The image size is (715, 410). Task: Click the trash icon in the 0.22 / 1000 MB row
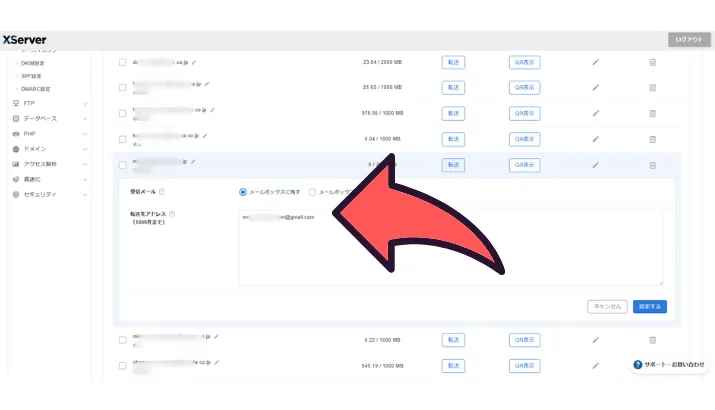[653, 340]
